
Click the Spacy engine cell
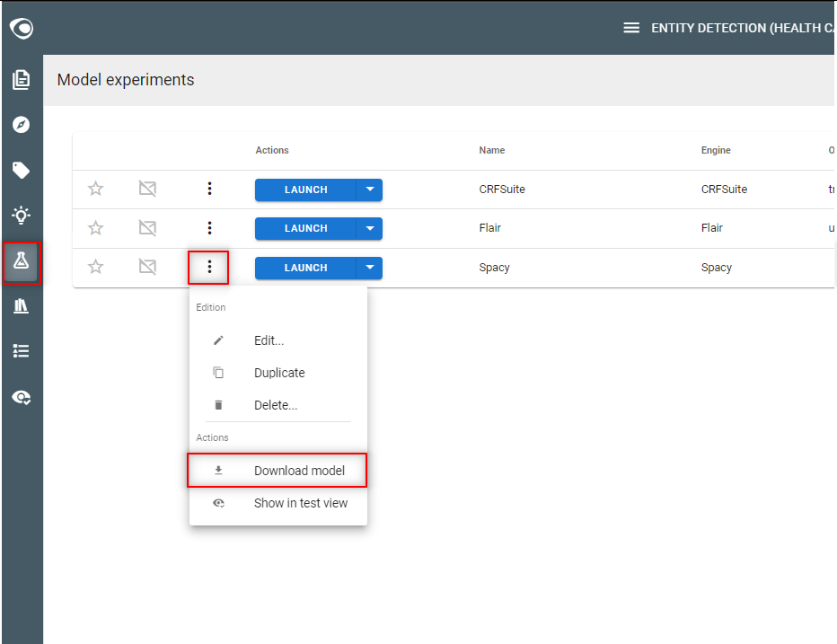(x=717, y=268)
